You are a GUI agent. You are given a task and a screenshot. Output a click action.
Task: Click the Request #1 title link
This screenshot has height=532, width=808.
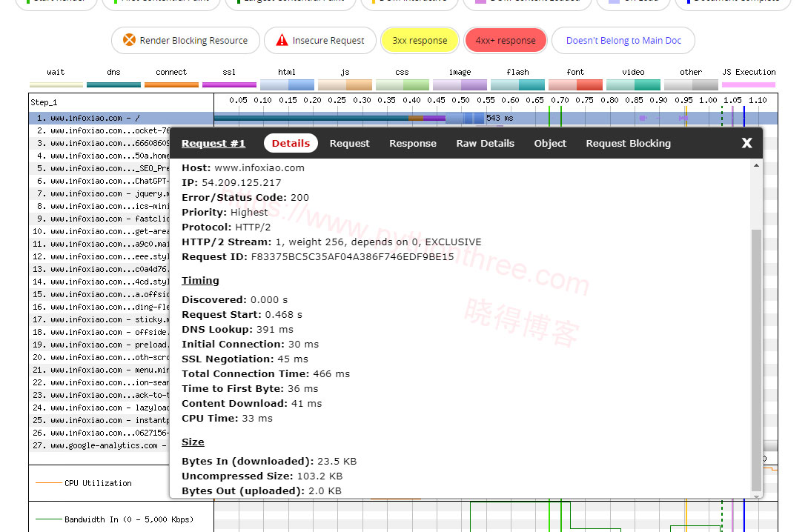coord(213,143)
